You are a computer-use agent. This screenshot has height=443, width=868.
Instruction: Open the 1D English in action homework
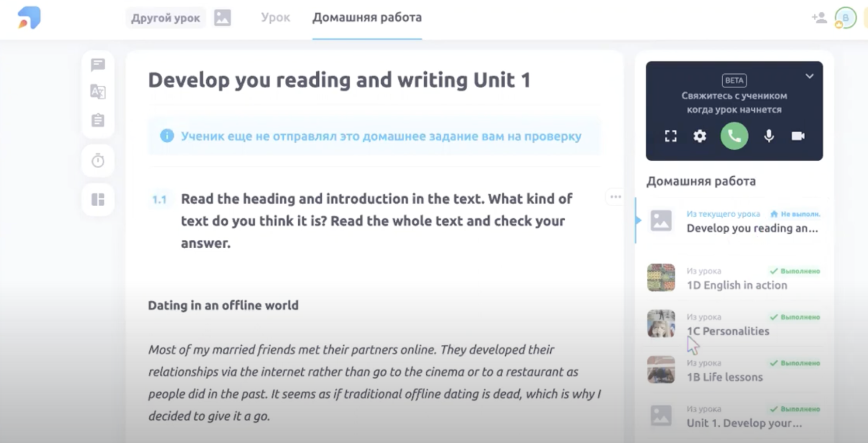point(736,285)
